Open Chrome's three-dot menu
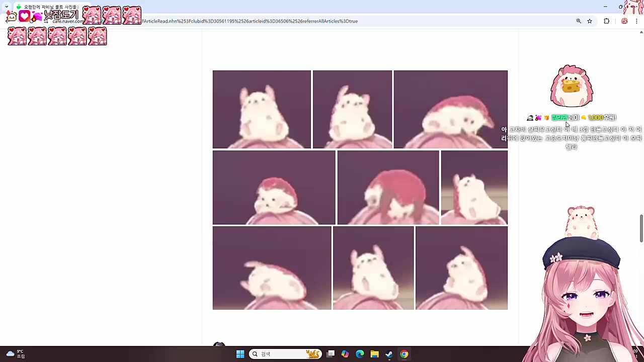This screenshot has height=362, width=644. (636, 21)
